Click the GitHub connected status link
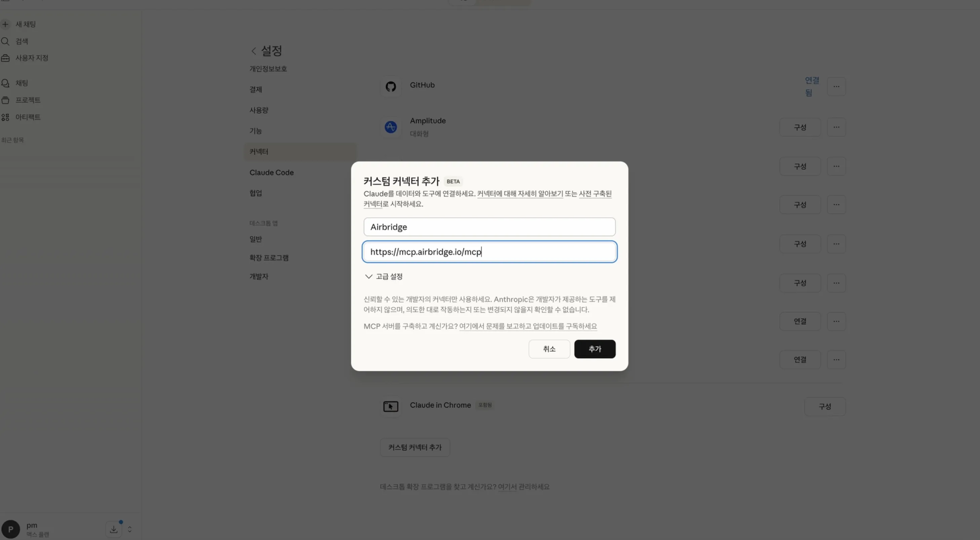Screen dimensions: 980x540 coord(812,86)
